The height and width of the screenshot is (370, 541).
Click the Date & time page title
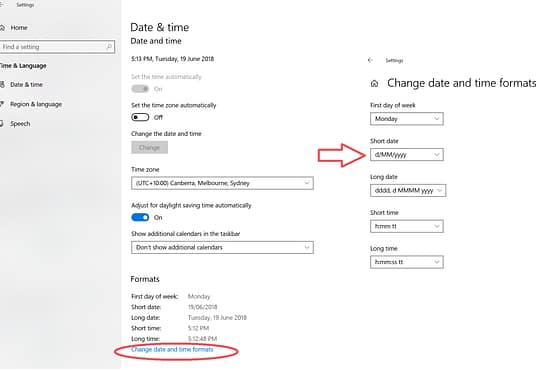point(159,27)
